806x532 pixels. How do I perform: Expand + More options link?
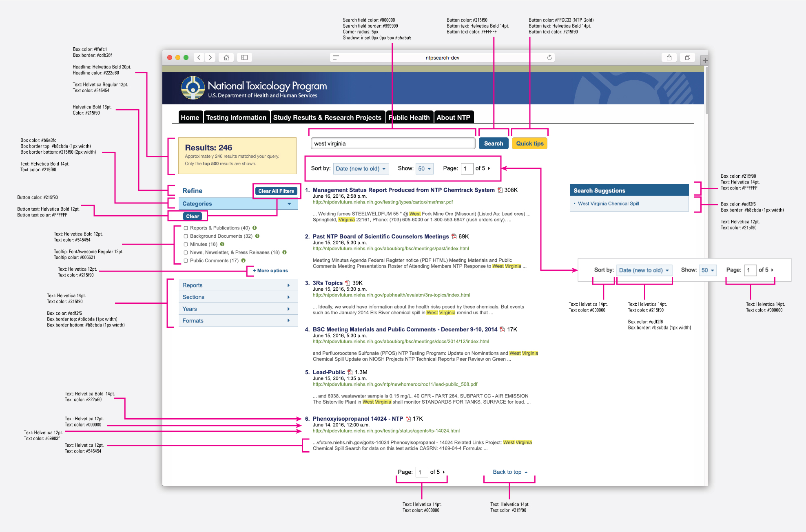[270, 271]
